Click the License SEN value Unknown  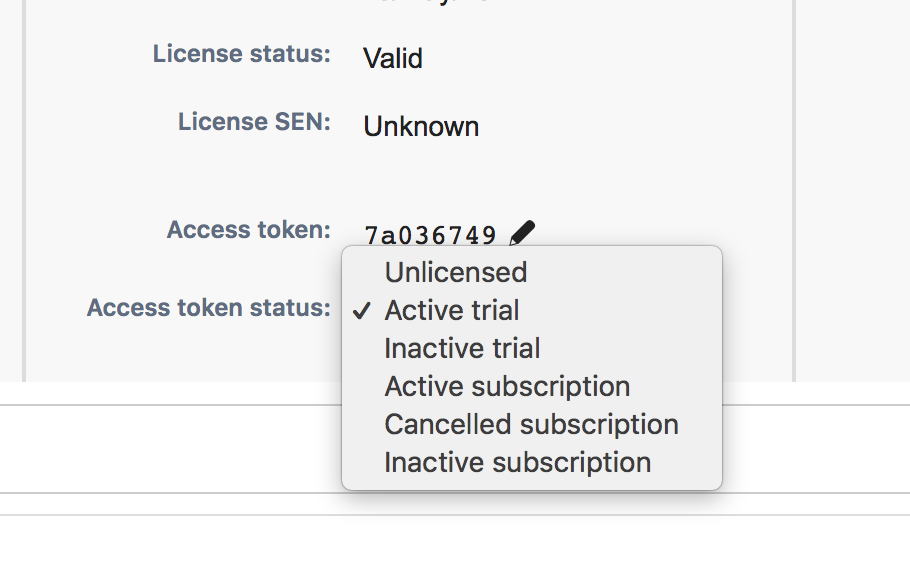point(421,127)
